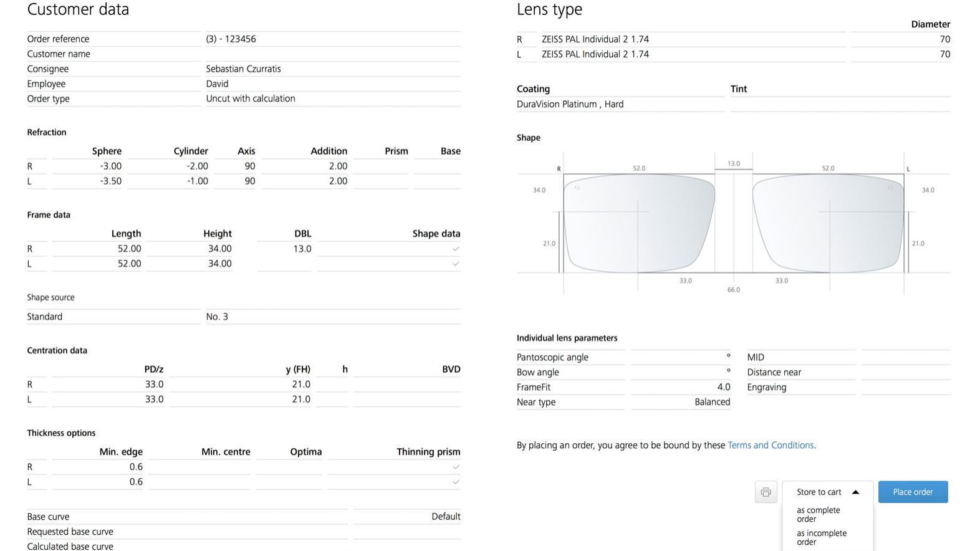Screen dimensions: 980x551
Task: Click Near type value 'Balanced'
Action: tap(712, 402)
